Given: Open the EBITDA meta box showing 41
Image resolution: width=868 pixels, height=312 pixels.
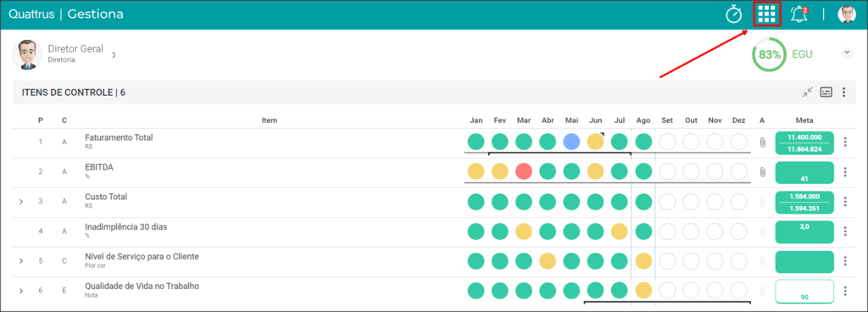Looking at the screenshot, I should tap(804, 173).
